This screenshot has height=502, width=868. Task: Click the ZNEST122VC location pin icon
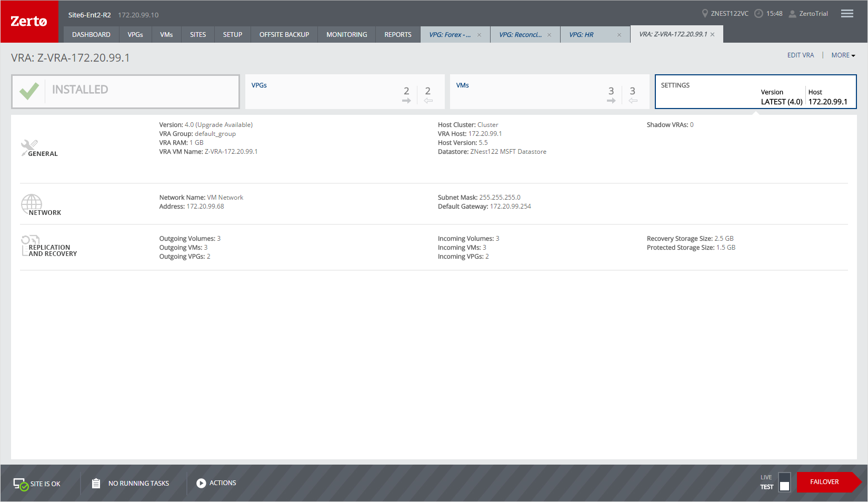click(x=705, y=14)
